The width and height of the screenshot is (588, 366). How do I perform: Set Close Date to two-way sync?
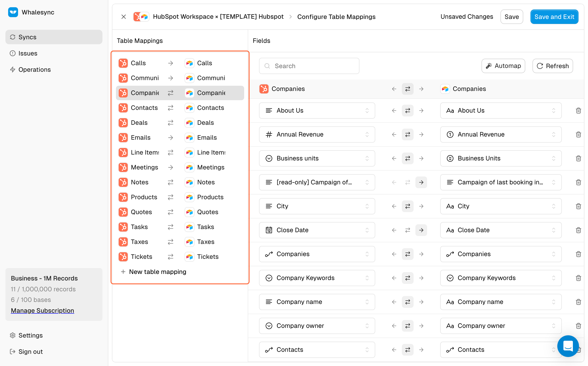coord(407,230)
